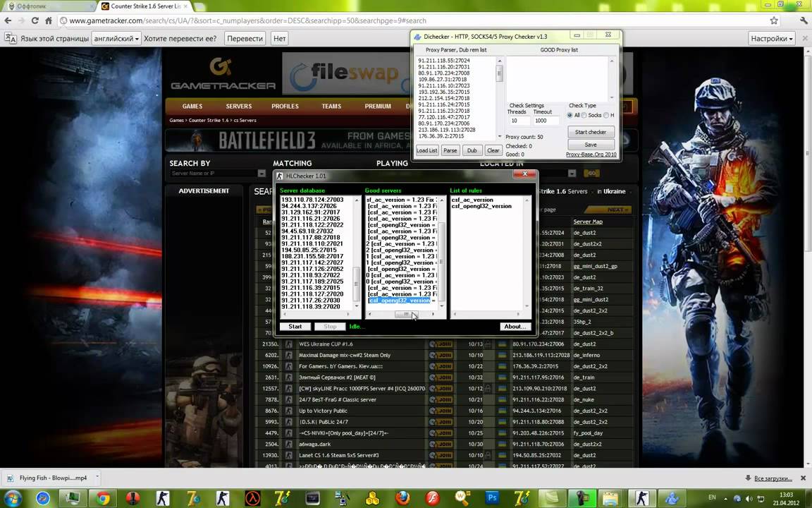812x508 pixels.
Task: Click Save button in Dichecker
Action: tap(591, 145)
